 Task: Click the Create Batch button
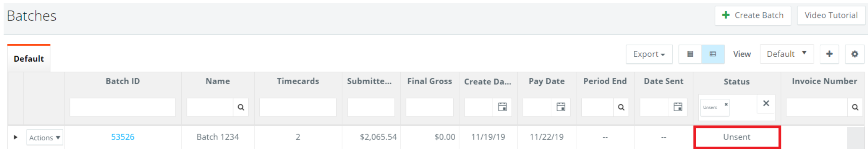point(753,16)
